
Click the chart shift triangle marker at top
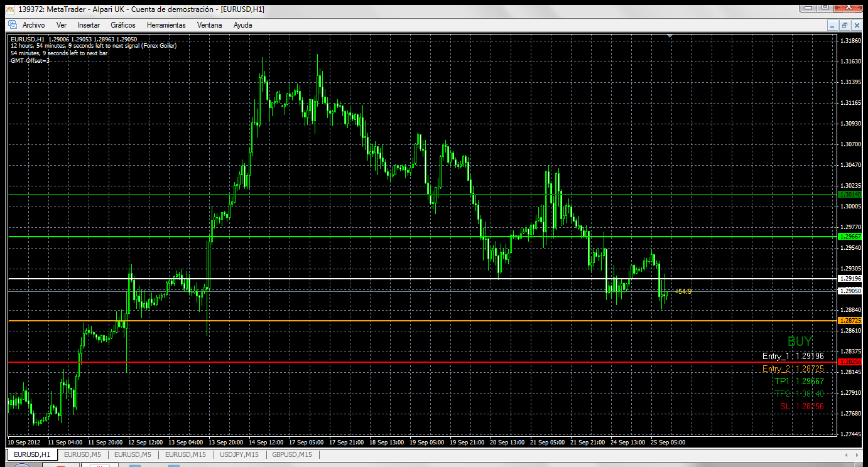coord(670,37)
